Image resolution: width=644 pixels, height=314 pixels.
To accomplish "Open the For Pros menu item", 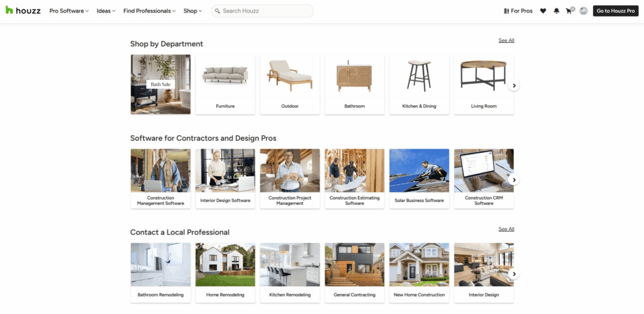I will [518, 11].
